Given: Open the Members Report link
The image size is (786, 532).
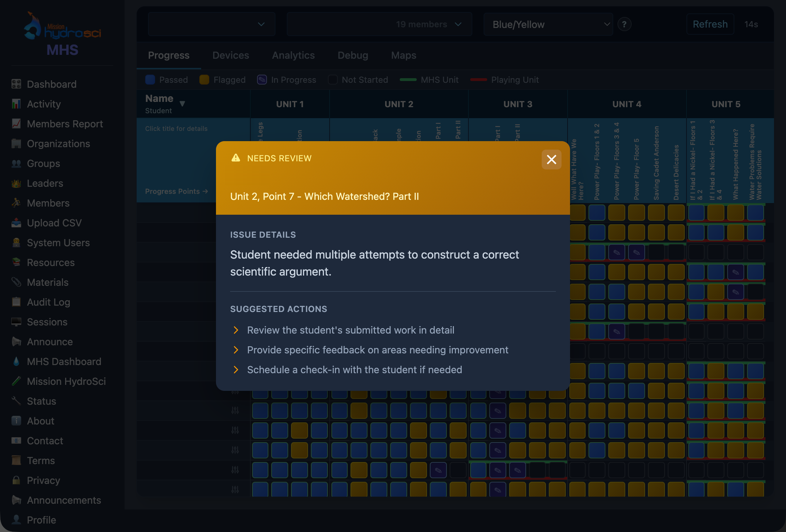Looking at the screenshot, I should tap(65, 124).
